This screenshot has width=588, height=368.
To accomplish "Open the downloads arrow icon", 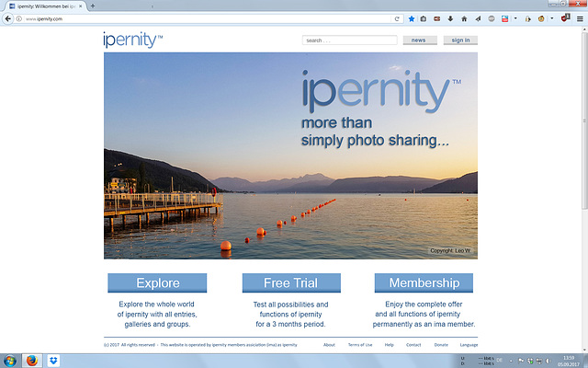I will (x=450, y=18).
